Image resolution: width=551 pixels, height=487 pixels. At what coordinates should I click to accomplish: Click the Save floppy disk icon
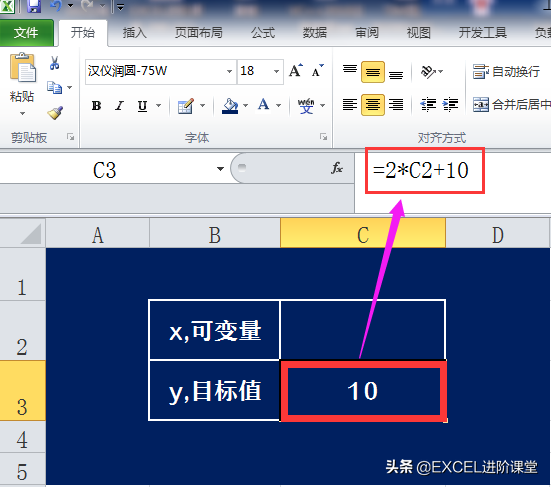coord(34,6)
